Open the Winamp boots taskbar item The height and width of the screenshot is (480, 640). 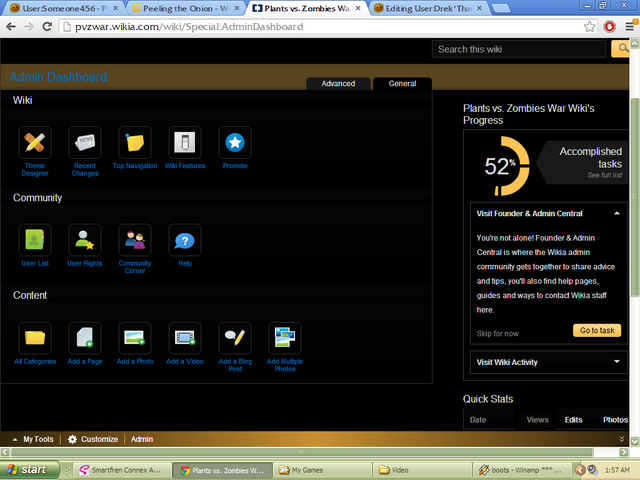[522, 470]
